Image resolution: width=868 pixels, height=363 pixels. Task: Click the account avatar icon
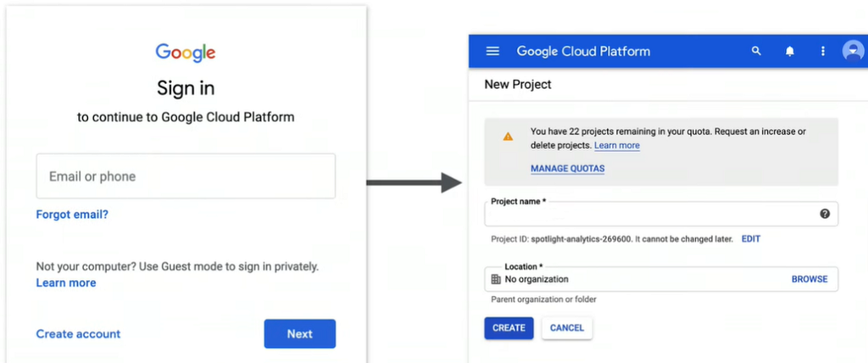click(x=852, y=51)
